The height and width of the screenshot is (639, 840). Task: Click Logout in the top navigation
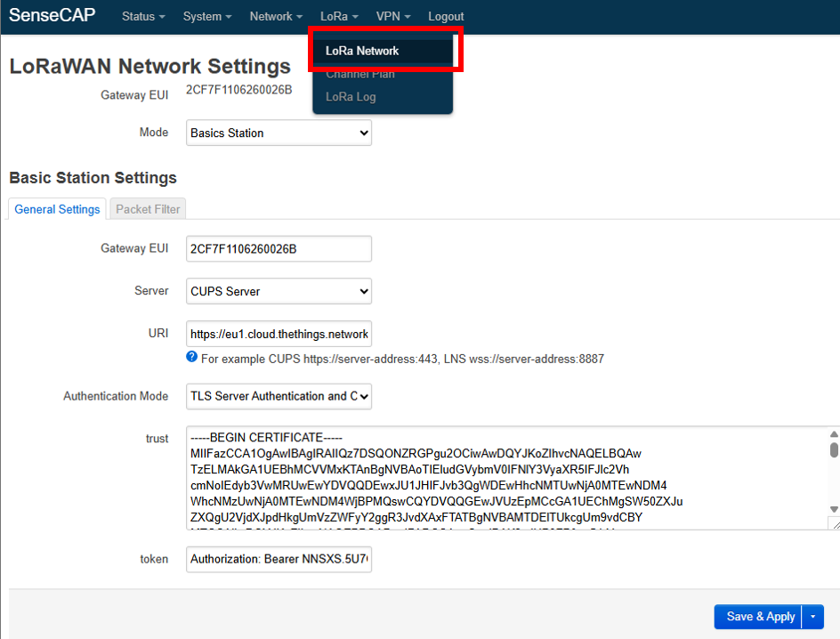pyautogui.click(x=446, y=16)
